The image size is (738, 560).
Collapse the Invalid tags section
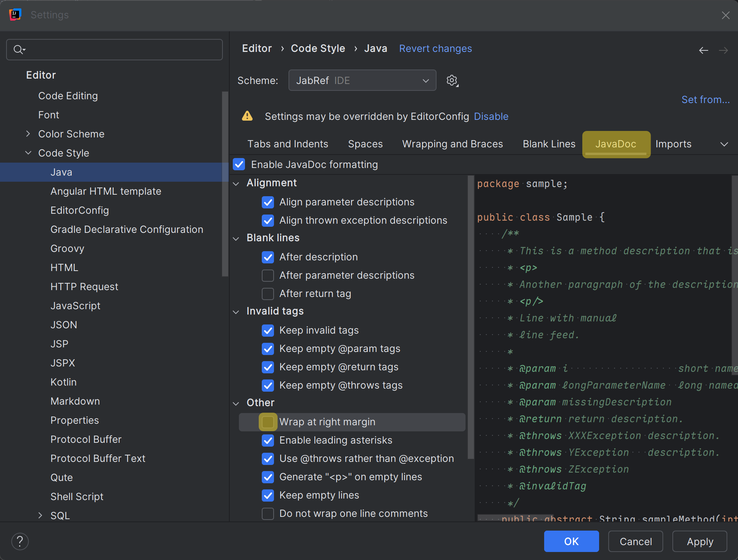coord(236,312)
